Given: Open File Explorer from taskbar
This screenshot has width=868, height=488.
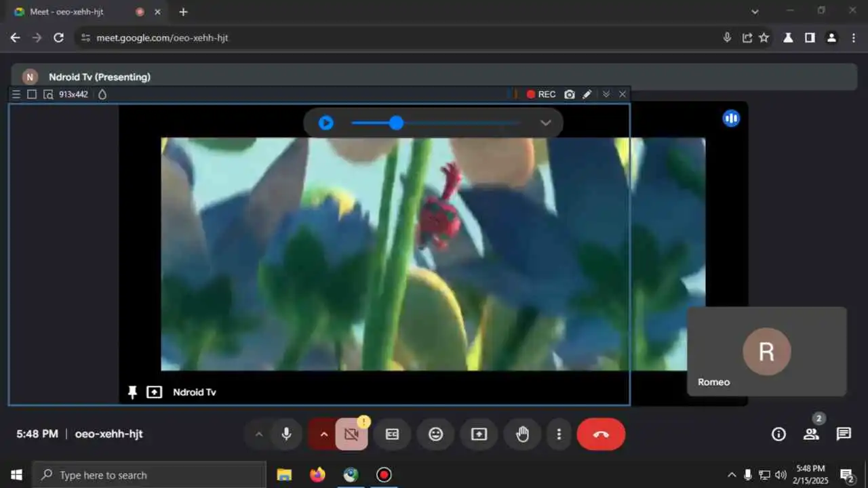Looking at the screenshot, I should [284, 474].
